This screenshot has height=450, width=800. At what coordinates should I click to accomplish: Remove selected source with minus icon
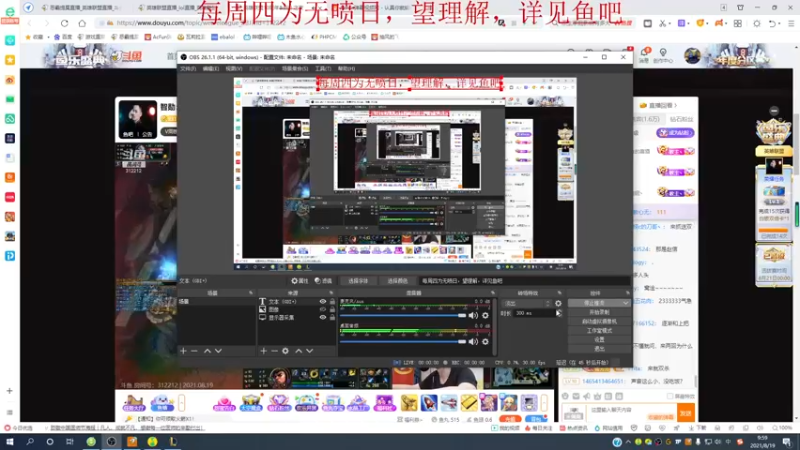(274, 351)
